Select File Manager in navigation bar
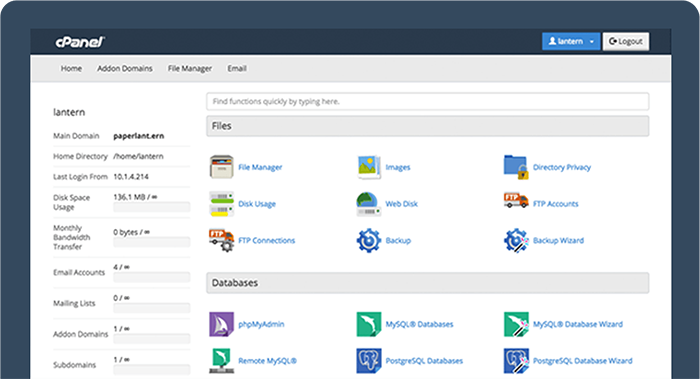 pyautogui.click(x=190, y=68)
